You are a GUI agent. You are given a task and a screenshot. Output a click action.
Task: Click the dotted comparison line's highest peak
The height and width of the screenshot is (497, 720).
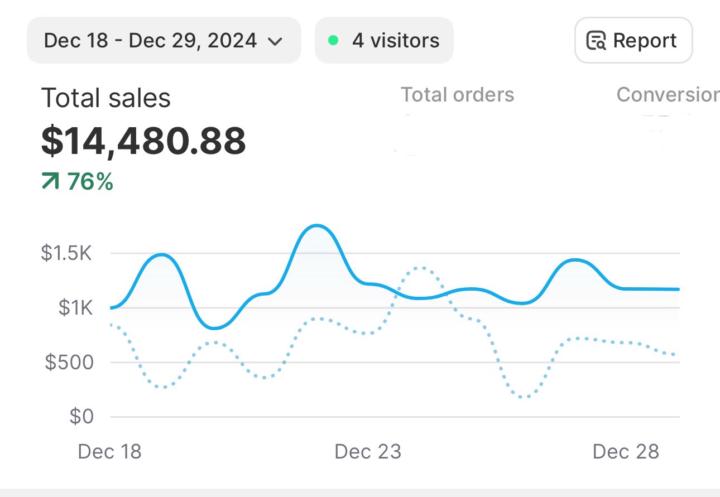pyautogui.click(x=420, y=268)
